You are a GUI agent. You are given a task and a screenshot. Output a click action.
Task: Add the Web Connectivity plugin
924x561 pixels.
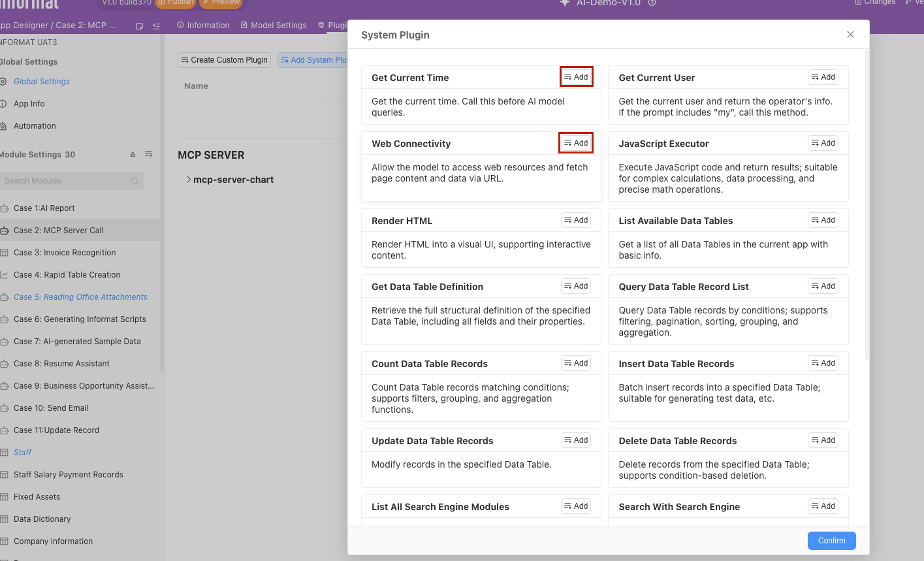576,143
